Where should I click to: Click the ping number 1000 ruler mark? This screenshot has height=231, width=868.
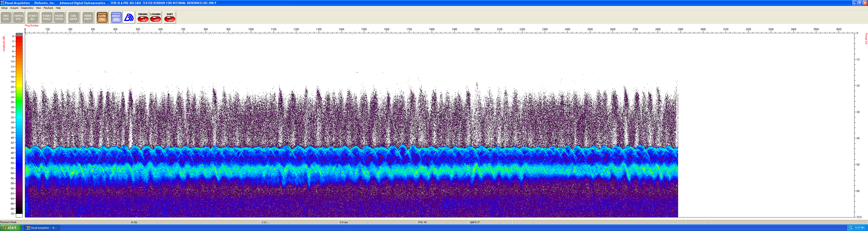click(251, 29)
